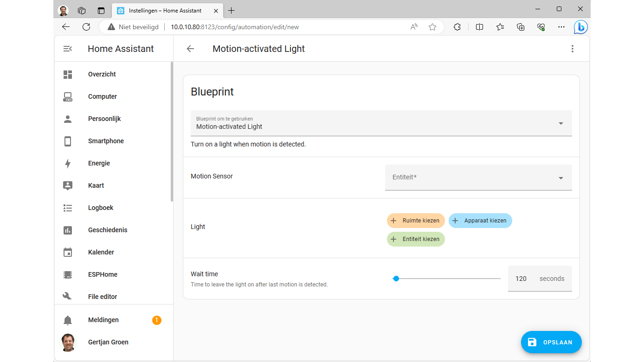Click the Apparaat kiezen chip
Viewport: 644px width, 362px height.
tap(480, 221)
